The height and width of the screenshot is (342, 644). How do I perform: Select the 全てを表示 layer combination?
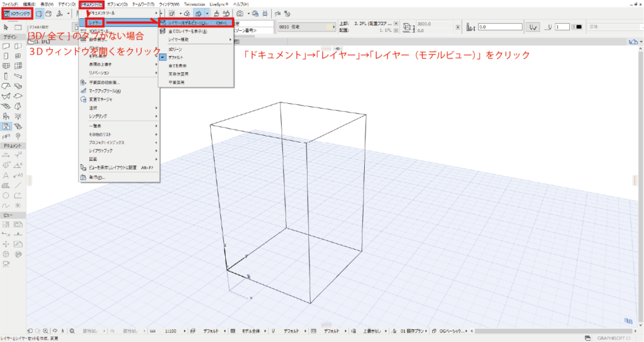point(196,65)
